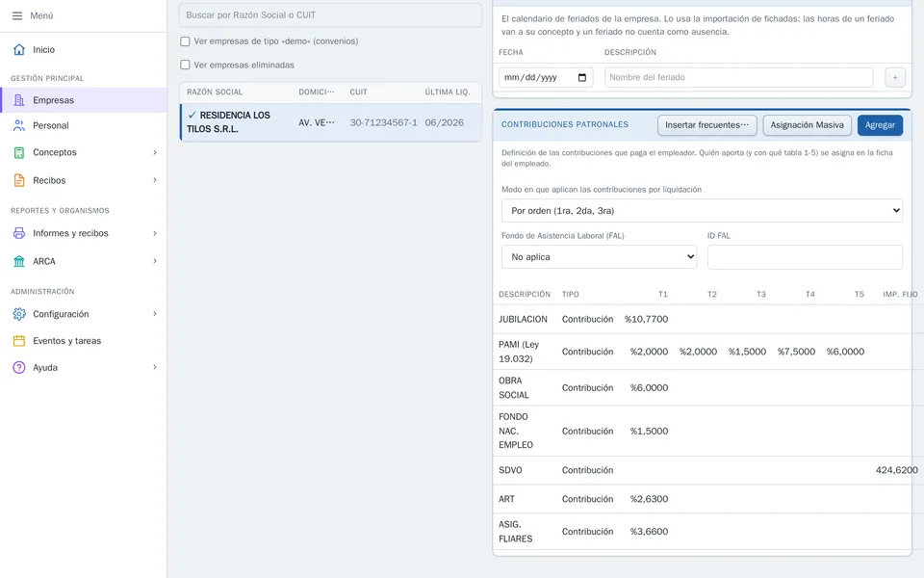Click the Conceptos calculator icon
The image size is (924, 578).
click(x=19, y=152)
